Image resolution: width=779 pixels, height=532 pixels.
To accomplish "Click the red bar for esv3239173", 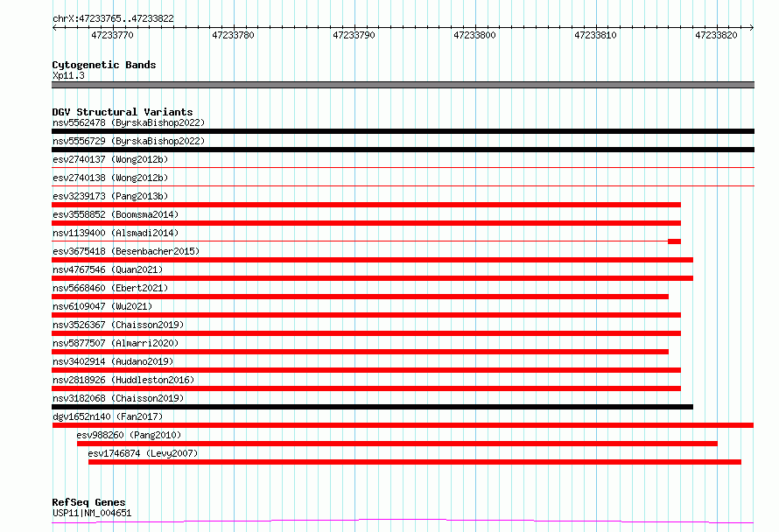I will click(366, 205).
